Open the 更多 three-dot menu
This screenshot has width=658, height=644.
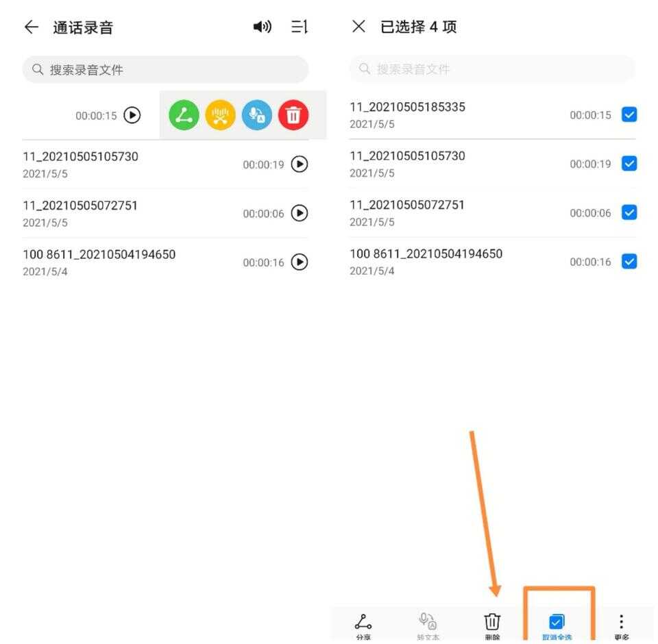coord(621,623)
